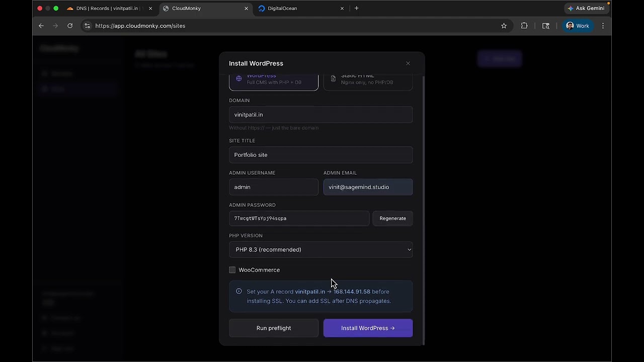The height and width of the screenshot is (362, 644).
Task: Click the file icon on the Static HTML card
Action: [x=333, y=79]
